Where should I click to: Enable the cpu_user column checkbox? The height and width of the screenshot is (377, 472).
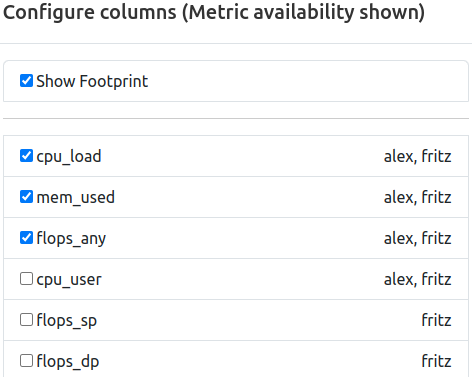[x=26, y=279]
